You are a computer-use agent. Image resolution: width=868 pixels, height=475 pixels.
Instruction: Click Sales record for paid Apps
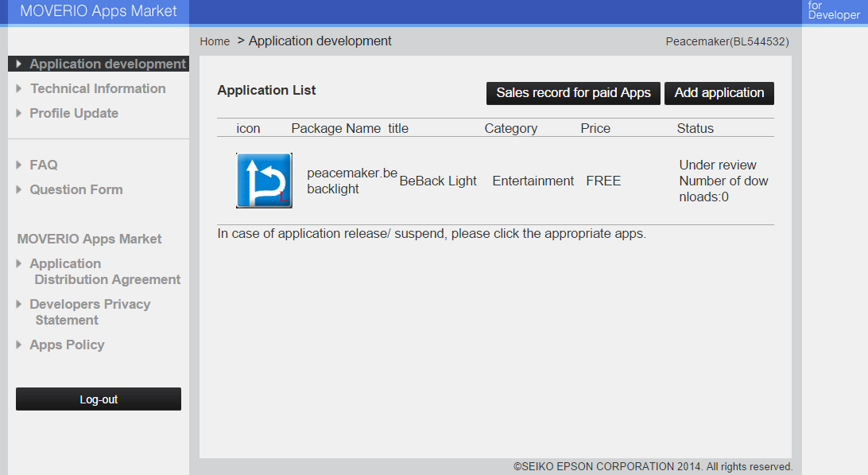coord(574,93)
